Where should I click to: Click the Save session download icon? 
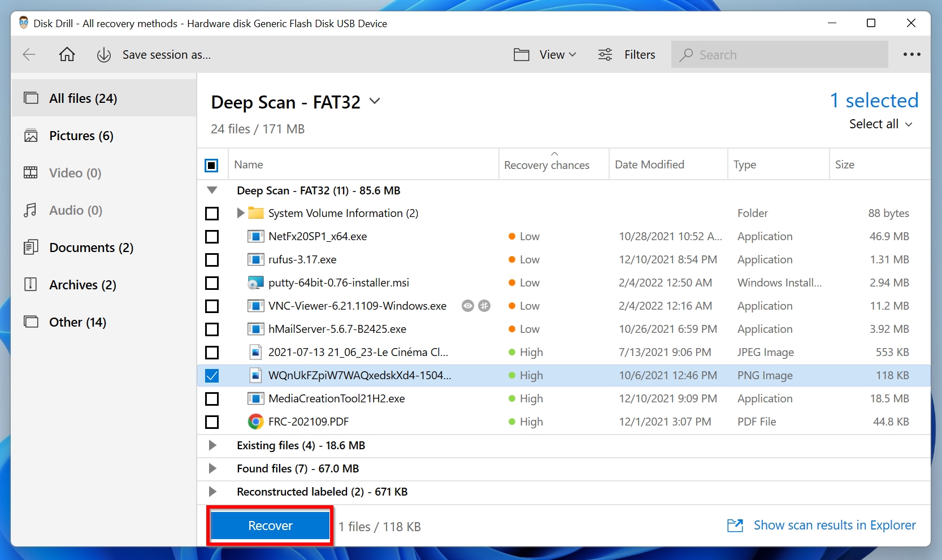tap(104, 55)
